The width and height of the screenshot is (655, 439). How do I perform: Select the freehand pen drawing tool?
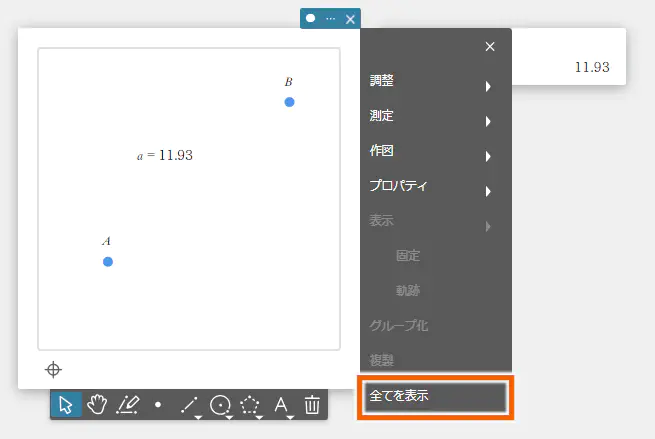127,405
